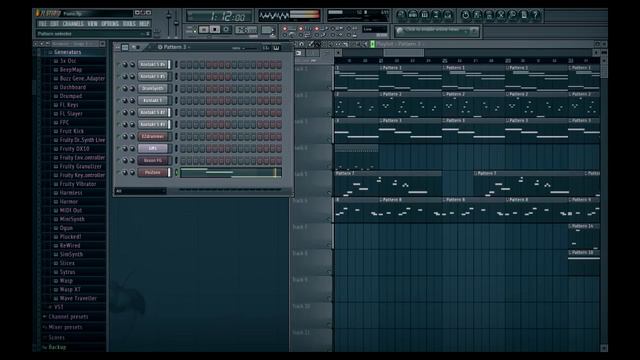Open the FILE menu
The width and height of the screenshot is (640, 360).
coord(42,24)
